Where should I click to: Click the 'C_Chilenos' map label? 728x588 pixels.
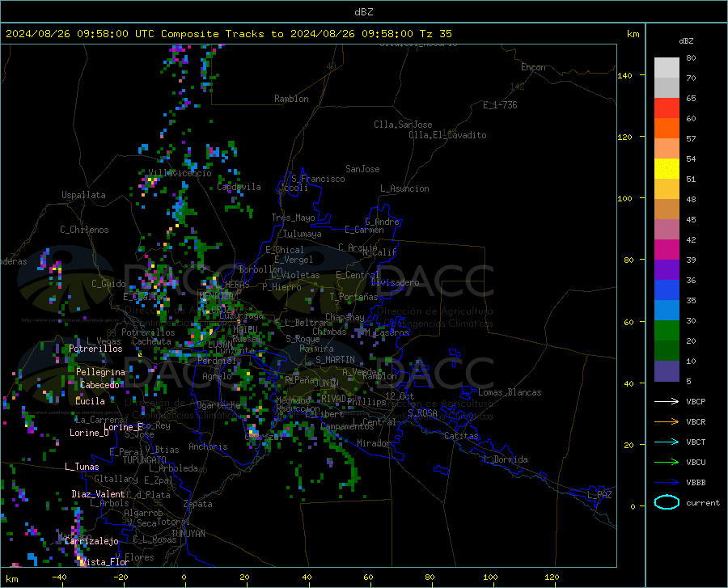(x=84, y=230)
